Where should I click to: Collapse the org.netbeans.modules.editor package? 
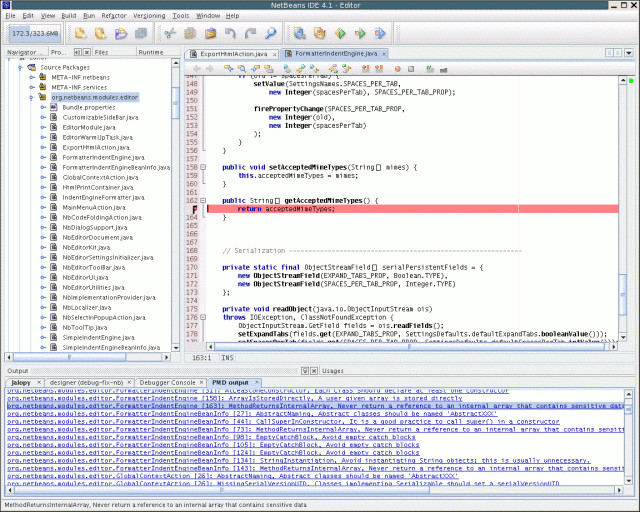coord(31,98)
